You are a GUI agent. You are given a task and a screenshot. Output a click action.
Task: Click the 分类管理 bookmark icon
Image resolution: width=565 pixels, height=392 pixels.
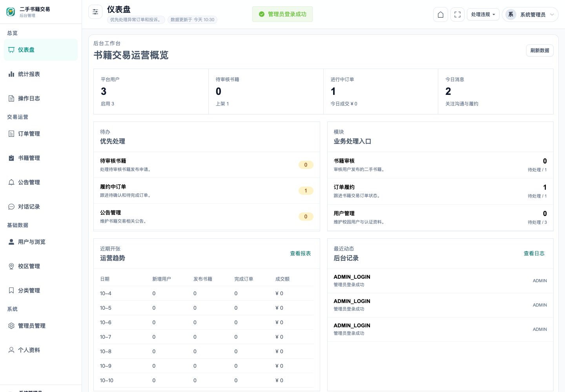pyautogui.click(x=11, y=290)
